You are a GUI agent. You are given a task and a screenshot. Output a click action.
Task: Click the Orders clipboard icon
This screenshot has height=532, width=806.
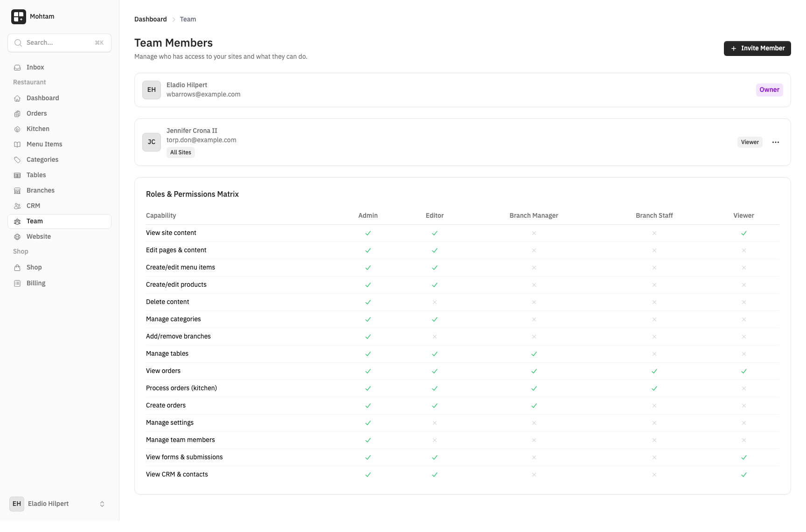[x=17, y=114]
